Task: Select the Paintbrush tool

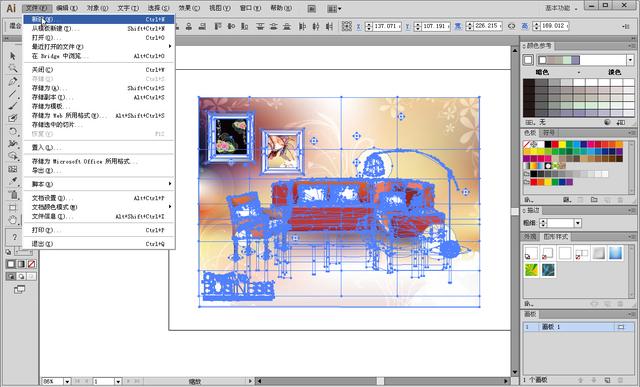Action: pyautogui.click(x=13, y=106)
